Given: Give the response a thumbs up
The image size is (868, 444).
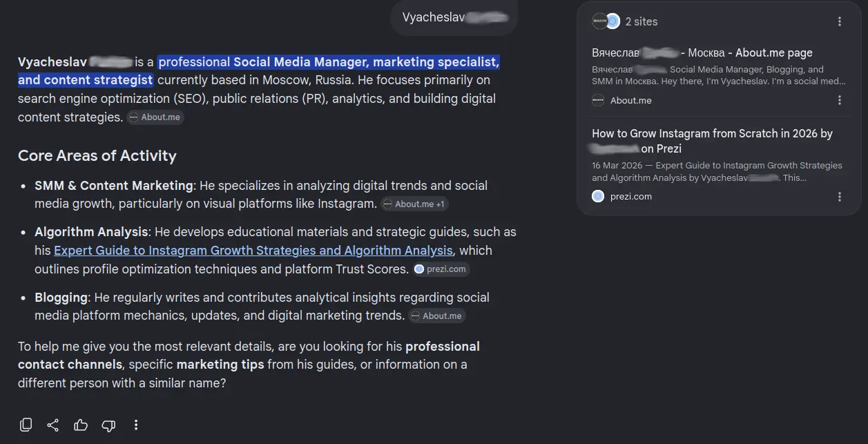Looking at the screenshot, I should tap(81, 425).
